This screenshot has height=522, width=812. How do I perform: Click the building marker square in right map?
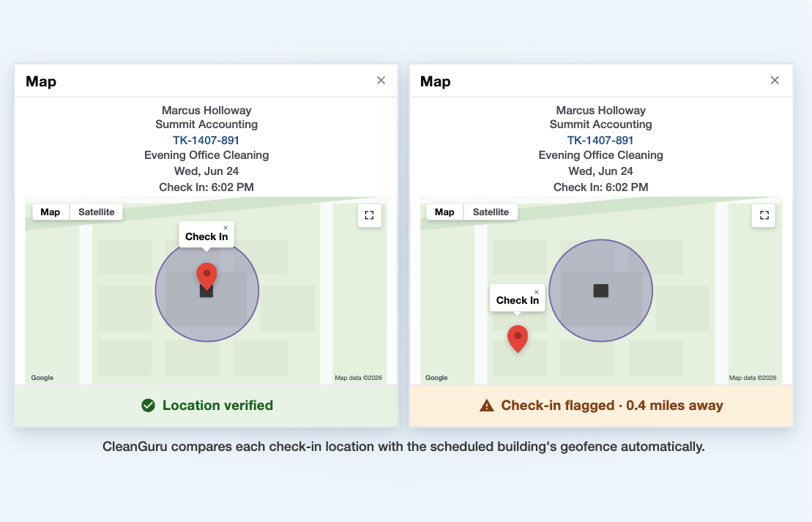pyautogui.click(x=600, y=291)
